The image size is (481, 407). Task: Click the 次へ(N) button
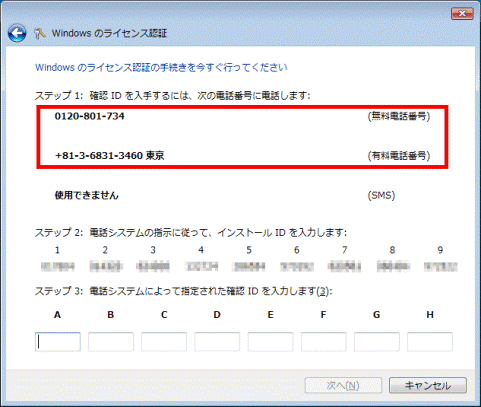[343, 386]
